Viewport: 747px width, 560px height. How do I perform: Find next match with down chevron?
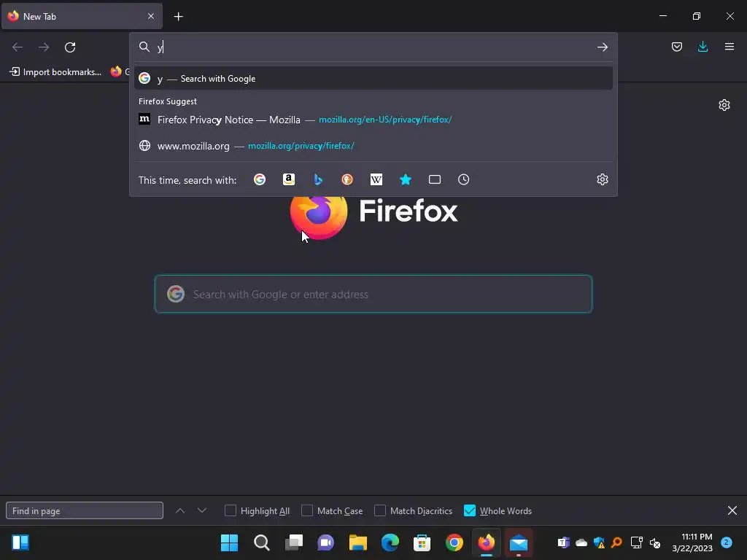(202, 510)
